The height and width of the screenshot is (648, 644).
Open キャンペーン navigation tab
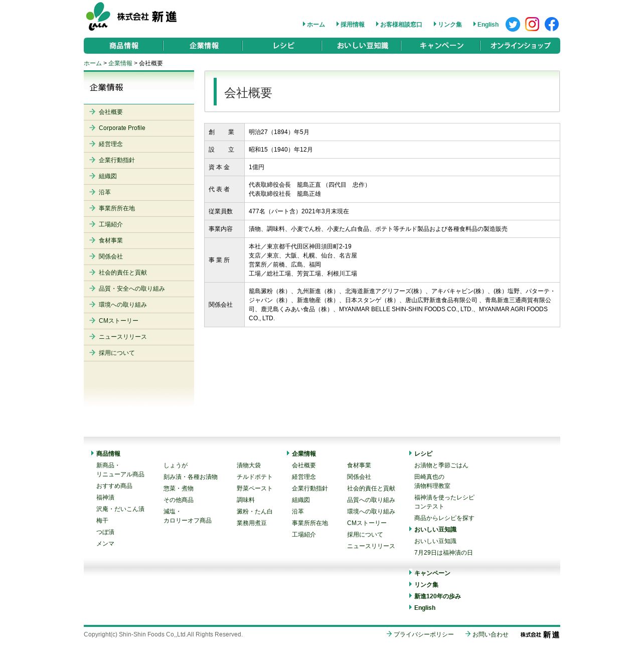coord(441,46)
